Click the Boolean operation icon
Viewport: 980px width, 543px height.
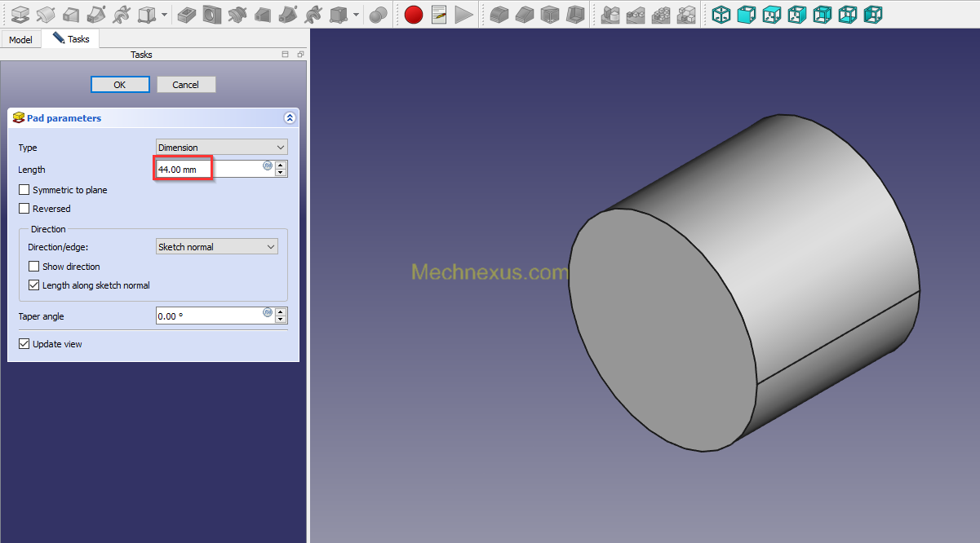378,14
